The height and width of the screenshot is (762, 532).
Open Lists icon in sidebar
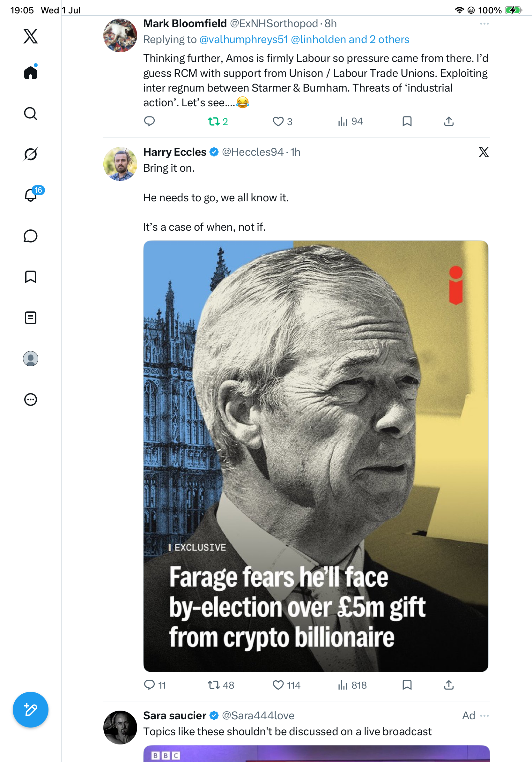[31, 318]
